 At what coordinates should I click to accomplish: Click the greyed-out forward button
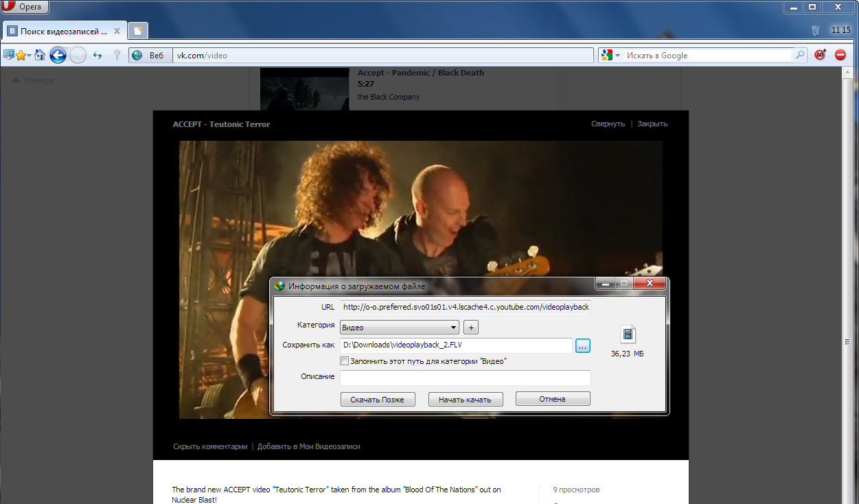point(78,56)
